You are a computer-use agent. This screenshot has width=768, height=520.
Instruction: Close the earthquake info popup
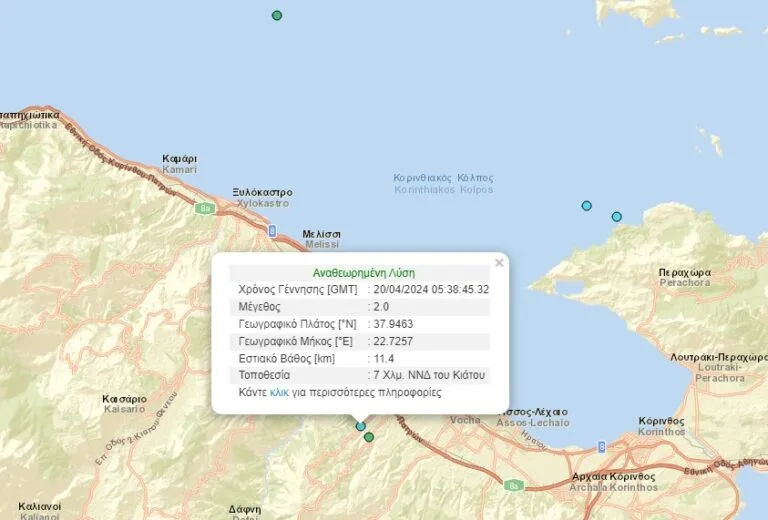pos(499,263)
